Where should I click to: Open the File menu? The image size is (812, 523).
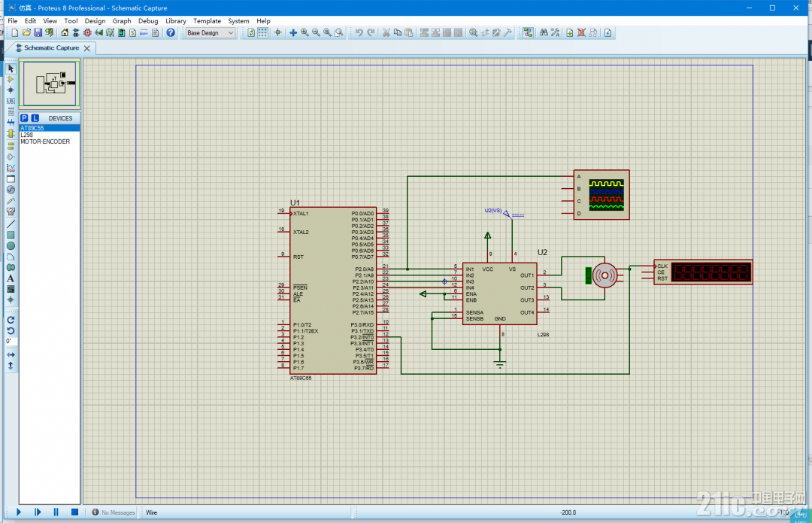coord(13,21)
